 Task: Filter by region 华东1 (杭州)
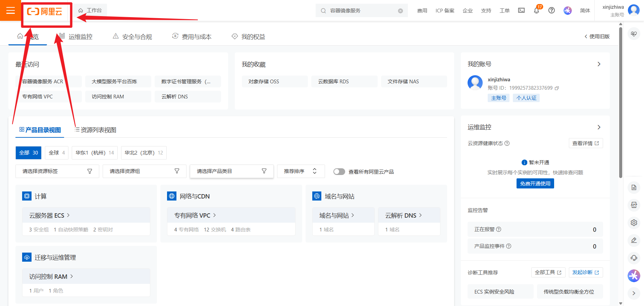point(95,153)
